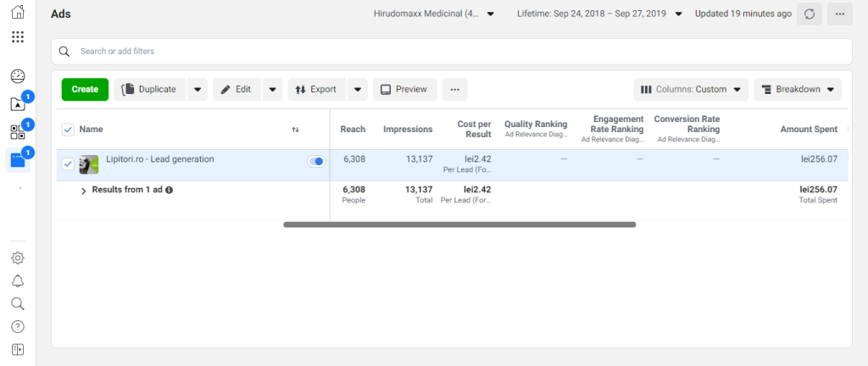Expand Results from 1 ad row
868x366 pixels.
point(84,191)
